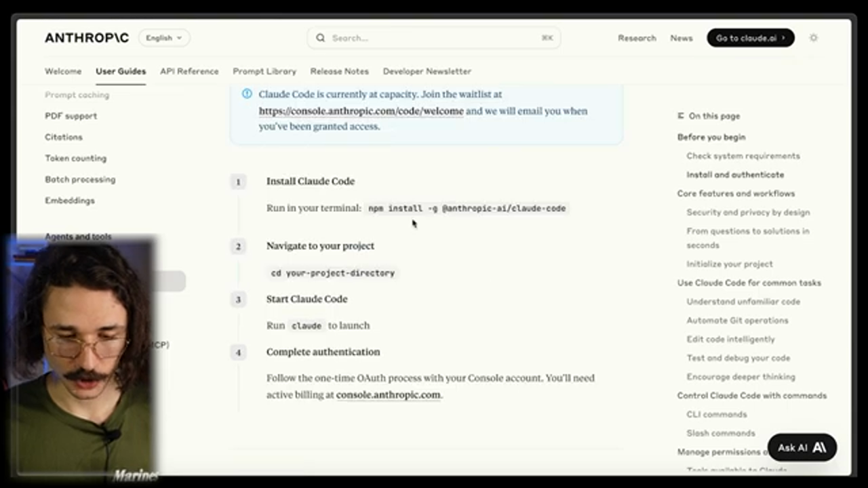Jump to Test and debug your code
The image size is (868, 488).
(738, 358)
